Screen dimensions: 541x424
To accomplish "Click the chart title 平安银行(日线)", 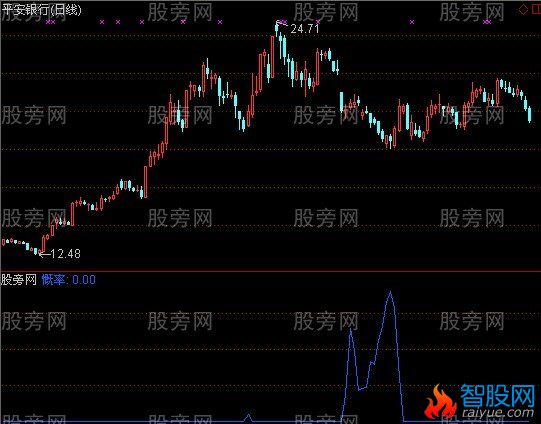I will [x=41, y=10].
